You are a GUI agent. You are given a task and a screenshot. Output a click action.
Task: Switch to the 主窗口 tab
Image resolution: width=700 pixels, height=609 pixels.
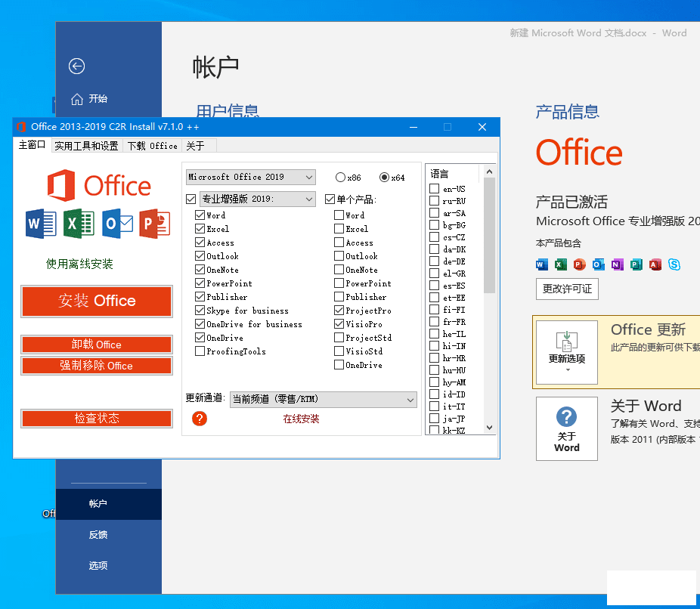click(32, 145)
